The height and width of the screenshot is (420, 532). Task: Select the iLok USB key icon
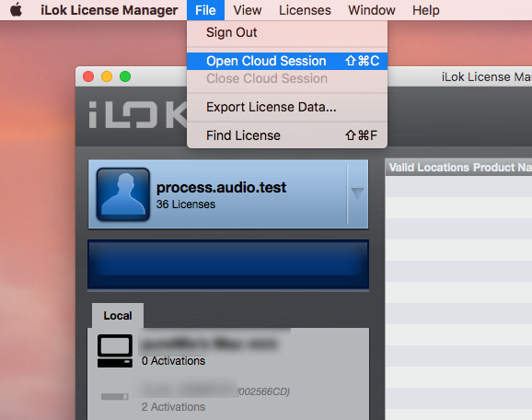click(x=115, y=397)
